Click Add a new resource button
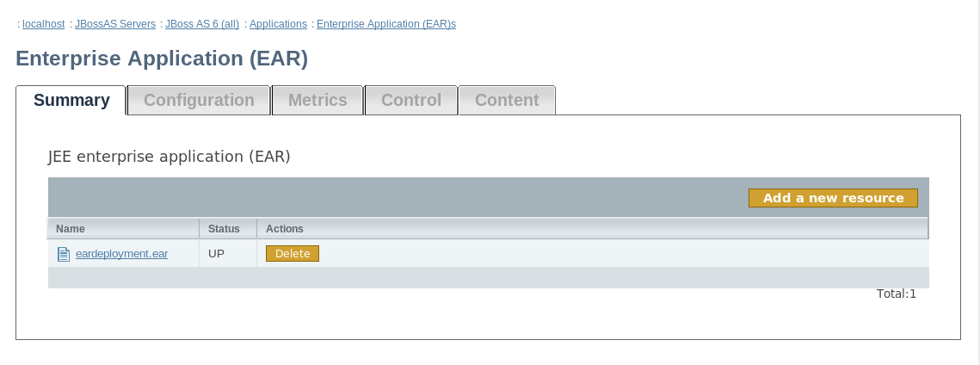The image size is (980, 365). coord(833,198)
